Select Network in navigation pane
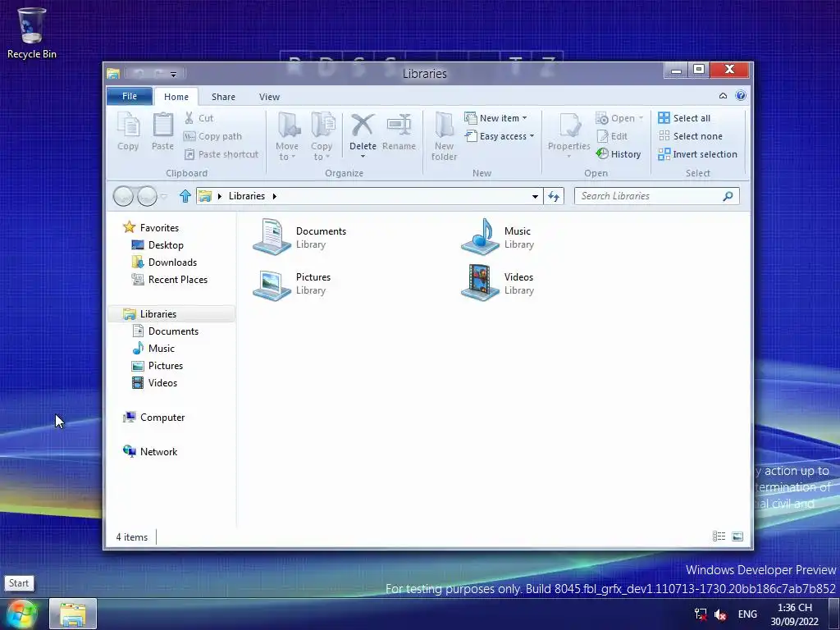Image resolution: width=840 pixels, height=630 pixels. [x=151, y=452]
